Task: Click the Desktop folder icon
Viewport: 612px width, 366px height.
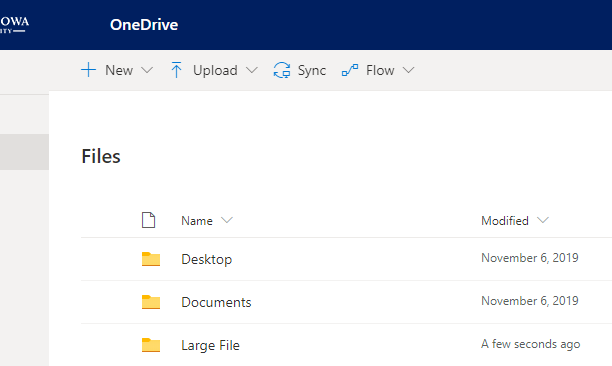Action: coord(151,259)
